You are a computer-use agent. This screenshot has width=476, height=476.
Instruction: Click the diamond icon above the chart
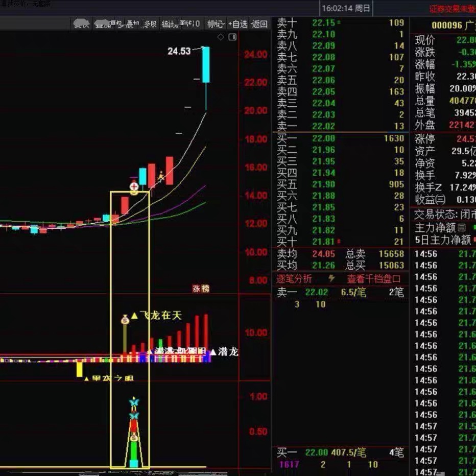click(x=221, y=37)
